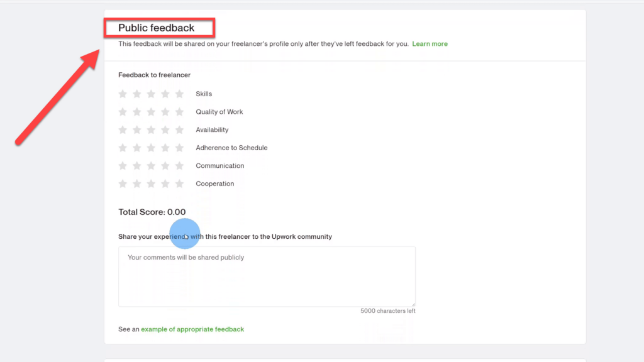The width and height of the screenshot is (644, 362).
Task: Set Quality of Work to three stars
Action: [151, 112]
